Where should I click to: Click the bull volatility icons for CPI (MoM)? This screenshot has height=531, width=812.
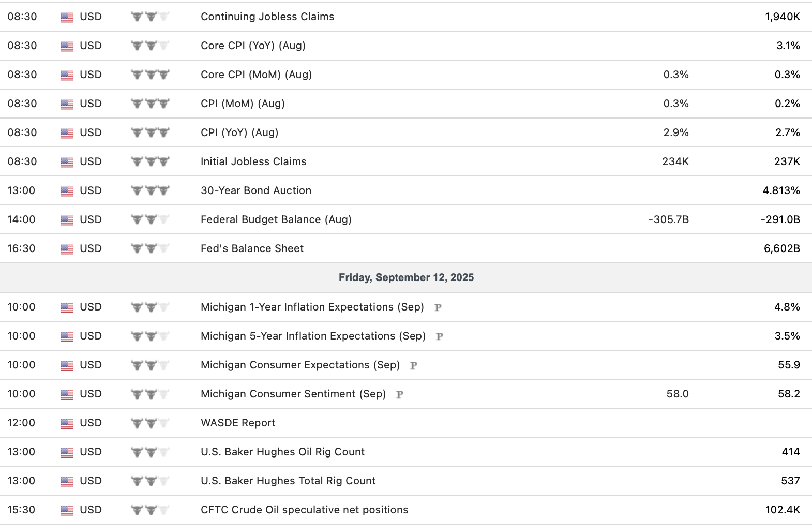coord(150,104)
